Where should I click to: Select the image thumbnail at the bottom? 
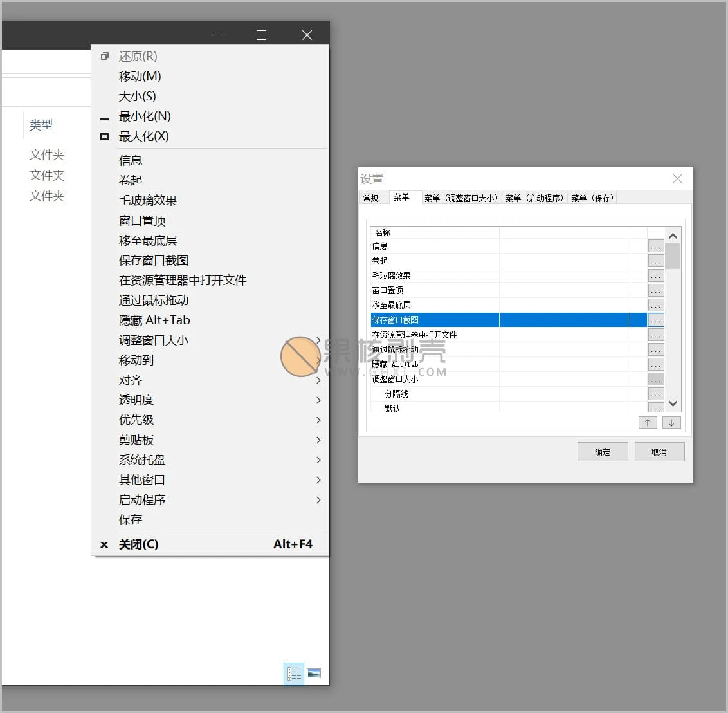coord(314,673)
